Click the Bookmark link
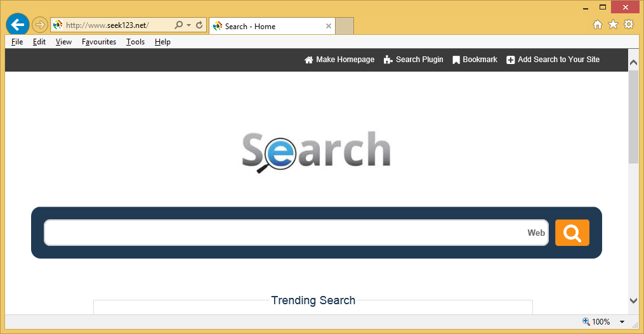Screen dimensions: 644x334 click(x=480, y=60)
